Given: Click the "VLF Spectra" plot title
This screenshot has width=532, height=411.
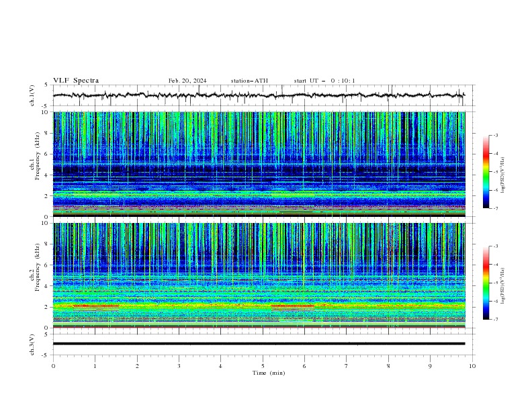Looking at the screenshot, I should click(x=76, y=81).
